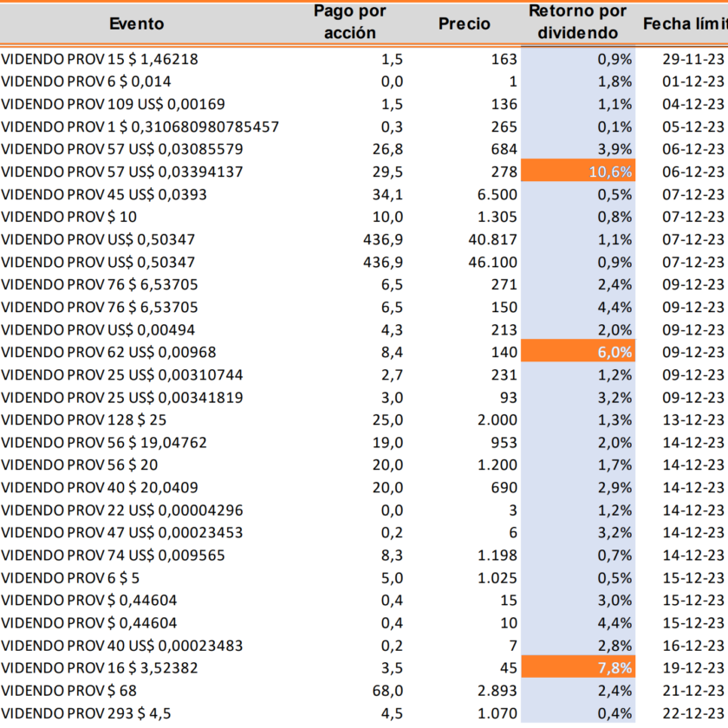Select the orange highlighted 7,8% cell
This screenshot has height=728, width=728.
coord(577,667)
